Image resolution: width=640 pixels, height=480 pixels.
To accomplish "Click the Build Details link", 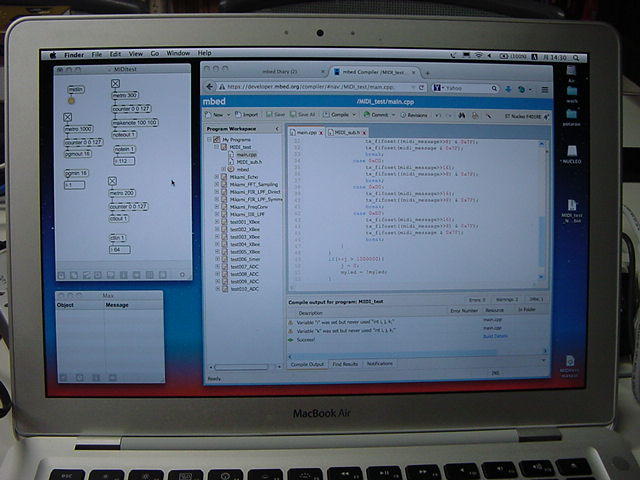I will pos(495,336).
